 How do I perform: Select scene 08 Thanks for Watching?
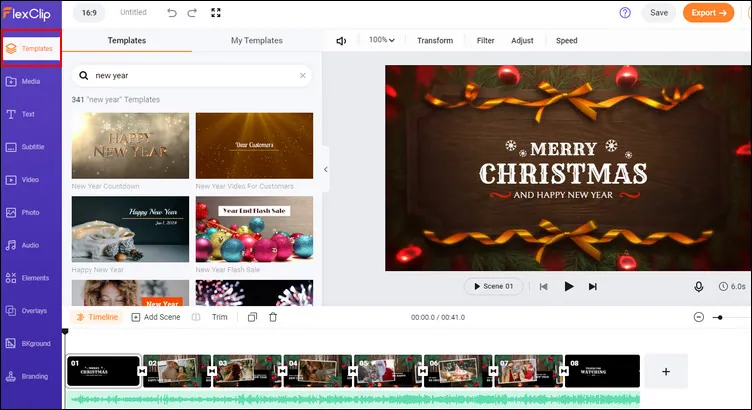click(x=602, y=371)
